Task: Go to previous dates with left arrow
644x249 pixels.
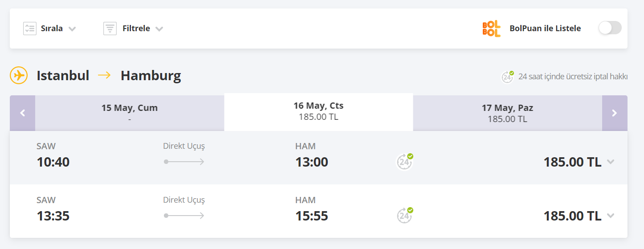Action: [x=22, y=113]
